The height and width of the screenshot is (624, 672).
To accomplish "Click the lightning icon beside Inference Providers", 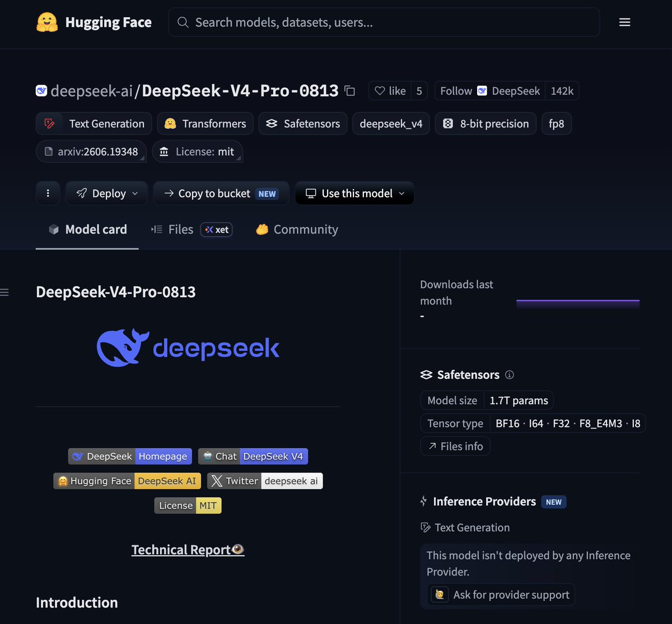I will [424, 501].
